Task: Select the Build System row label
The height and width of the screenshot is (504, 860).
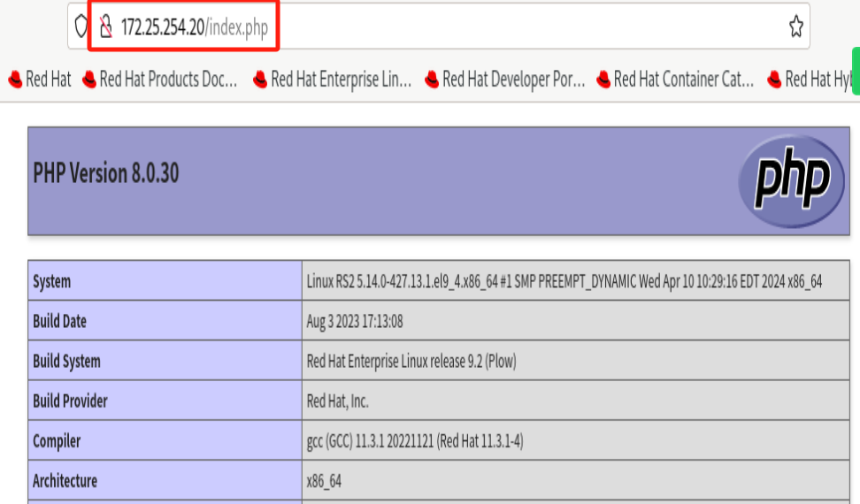Action: click(x=67, y=361)
